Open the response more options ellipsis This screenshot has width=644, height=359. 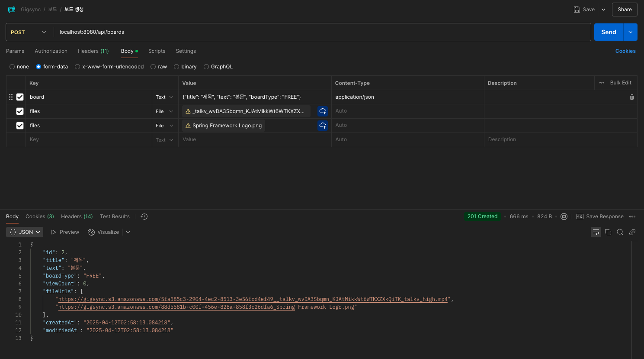point(632,217)
